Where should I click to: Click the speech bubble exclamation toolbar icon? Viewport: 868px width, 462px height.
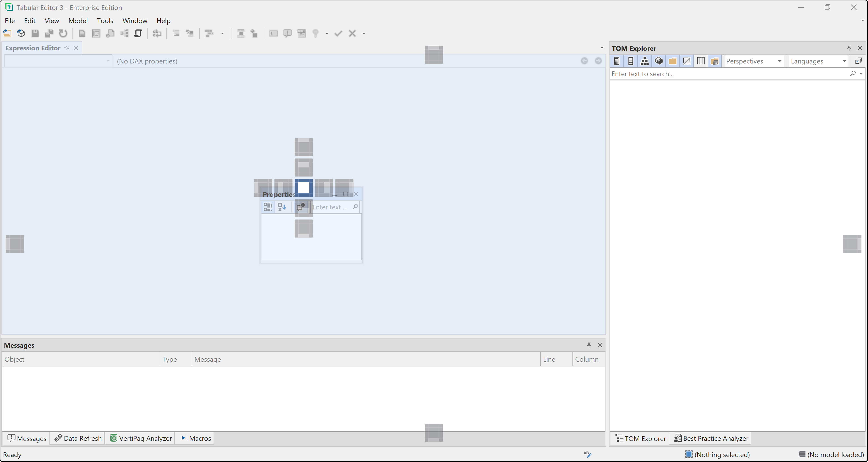[287, 33]
